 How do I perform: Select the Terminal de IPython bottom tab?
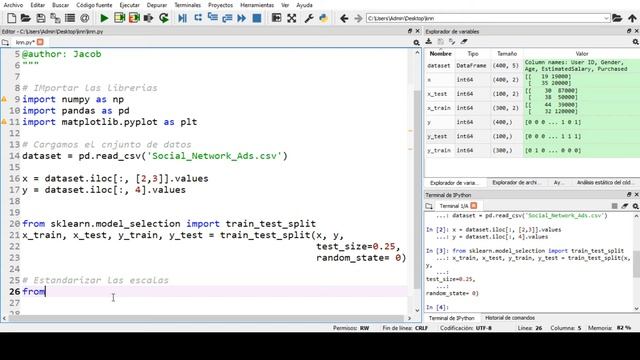coord(451,318)
